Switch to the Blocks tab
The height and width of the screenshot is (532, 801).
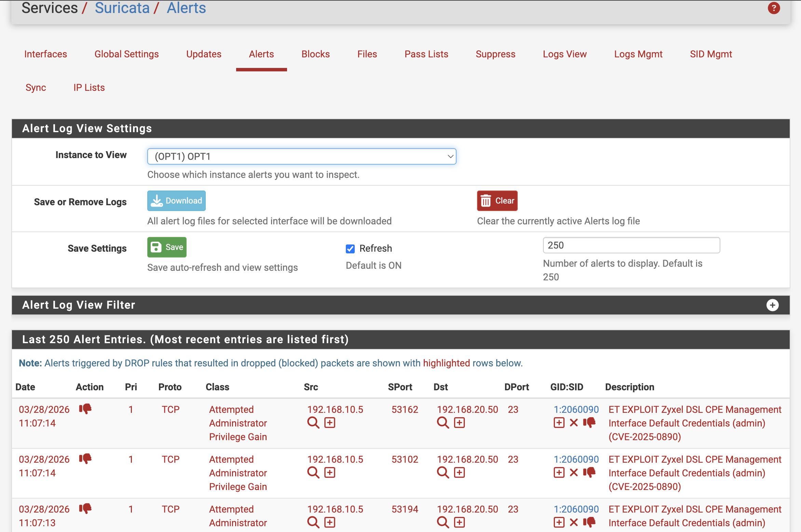(x=315, y=54)
